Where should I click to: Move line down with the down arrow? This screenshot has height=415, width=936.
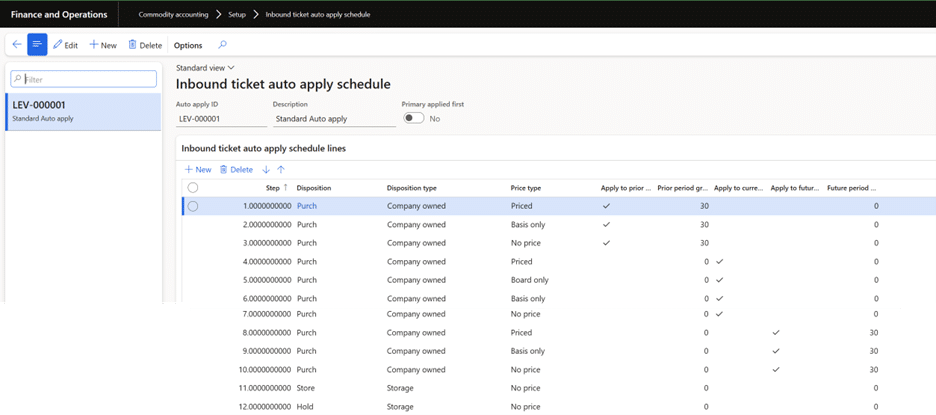point(265,170)
